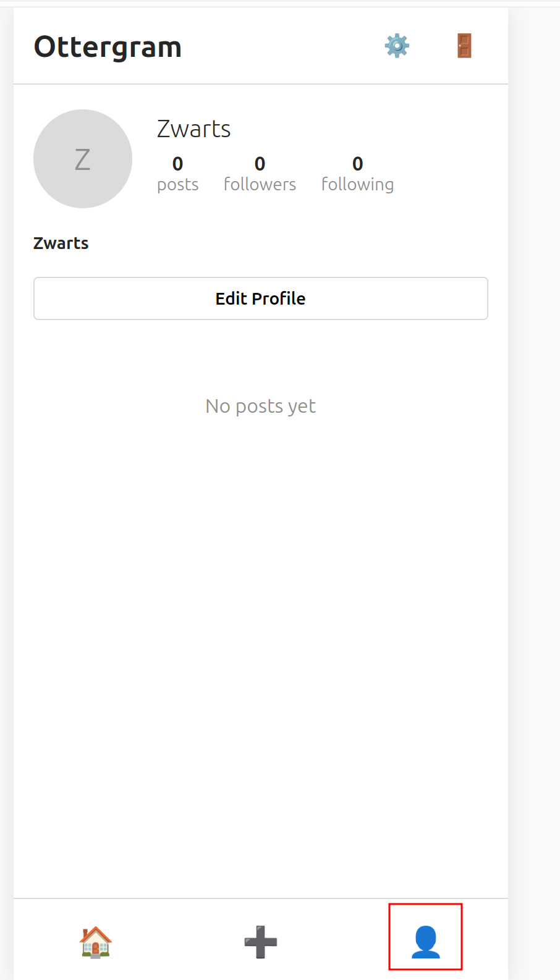560x980 pixels.
Task: Click empty header space beside Ottergram title
Action: [x=278, y=47]
